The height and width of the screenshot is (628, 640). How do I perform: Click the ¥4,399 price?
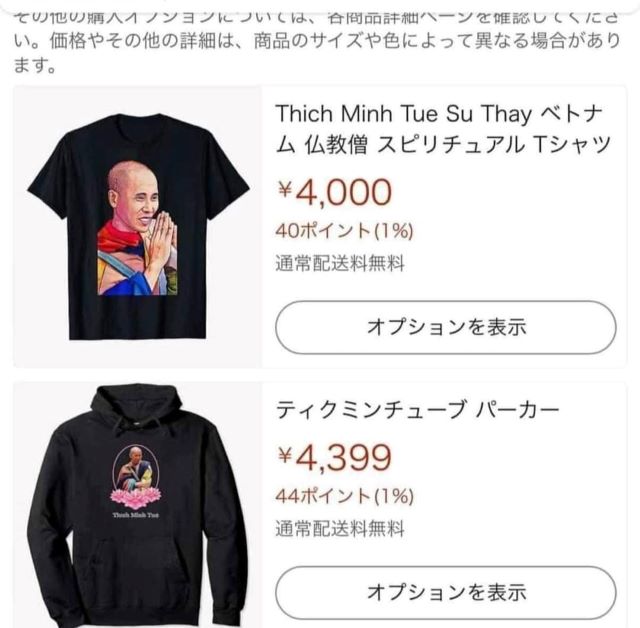(x=335, y=457)
